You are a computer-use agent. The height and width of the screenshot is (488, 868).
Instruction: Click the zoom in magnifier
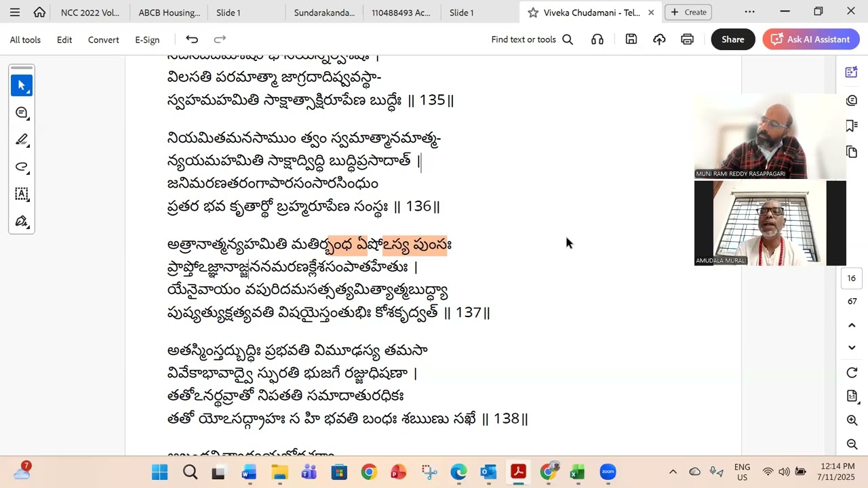click(x=852, y=420)
